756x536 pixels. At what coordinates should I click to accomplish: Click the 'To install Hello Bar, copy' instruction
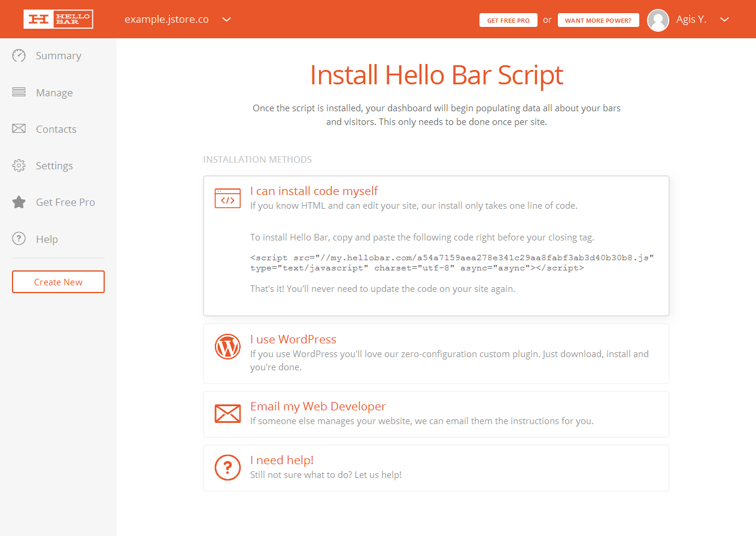tap(422, 237)
